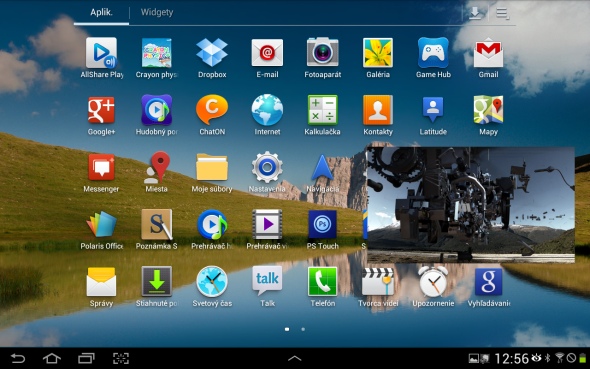
Task: Launch Tvorca videí video maker
Action: point(378,281)
